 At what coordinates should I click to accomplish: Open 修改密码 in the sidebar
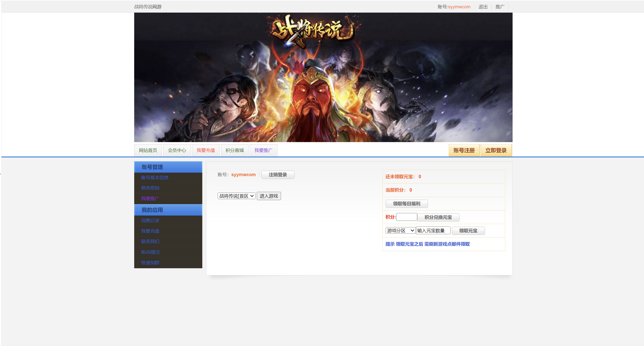point(150,188)
